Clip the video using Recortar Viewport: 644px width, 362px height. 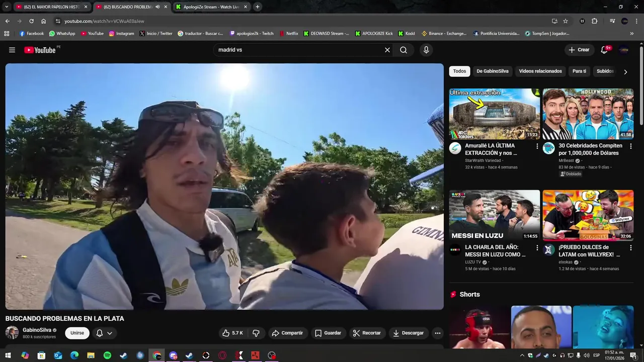point(367,333)
